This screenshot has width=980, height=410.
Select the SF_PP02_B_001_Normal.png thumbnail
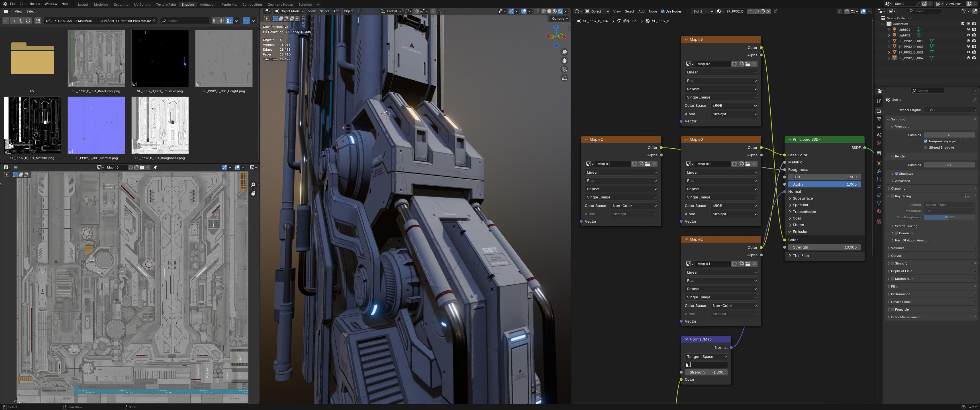click(x=96, y=125)
